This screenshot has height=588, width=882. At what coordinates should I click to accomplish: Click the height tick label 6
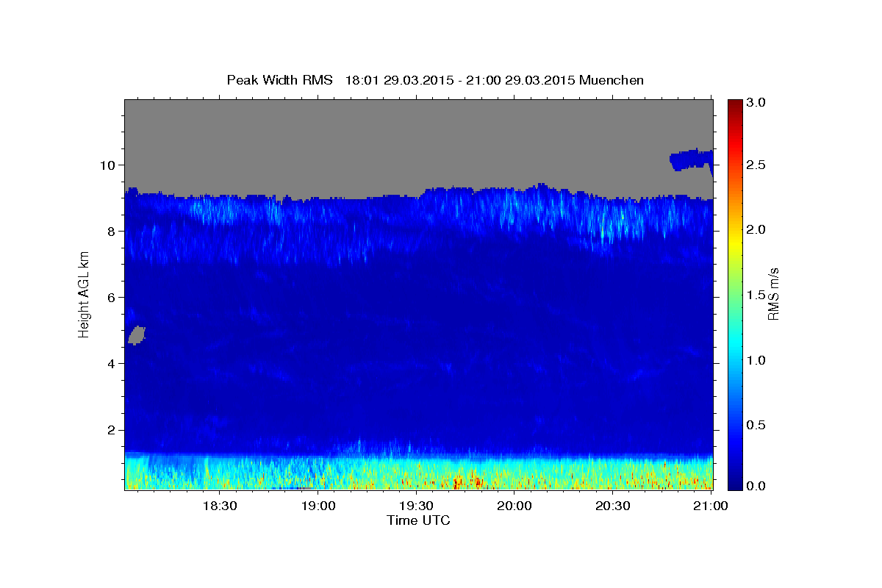tap(112, 297)
